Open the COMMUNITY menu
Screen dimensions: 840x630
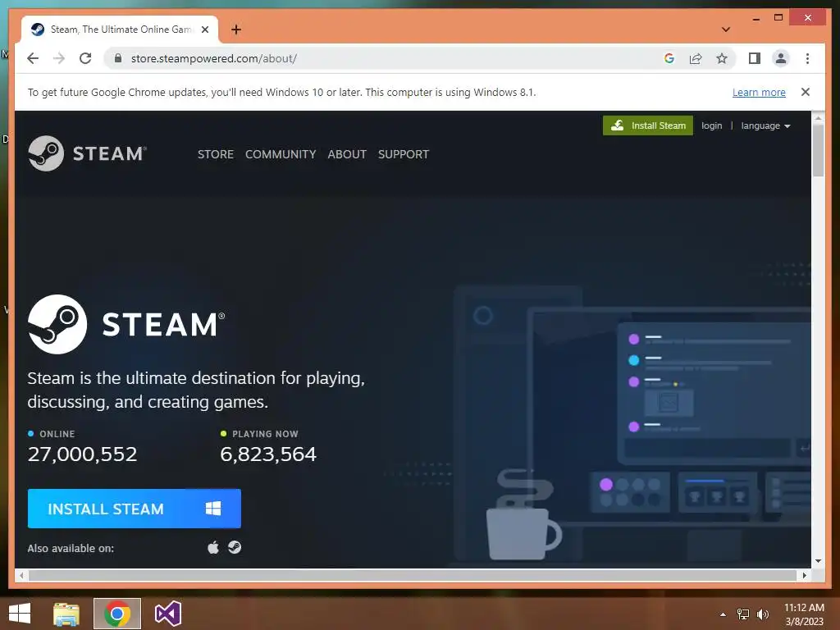tap(281, 154)
